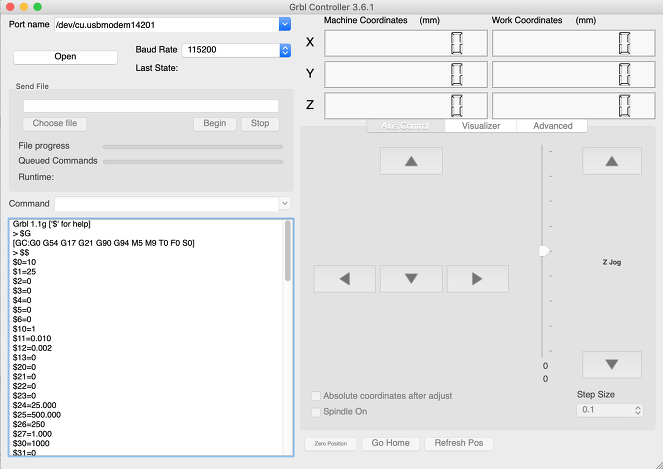Open the Baud Rate selector
This screenshot has height=469, width=663.
[285, 50]
